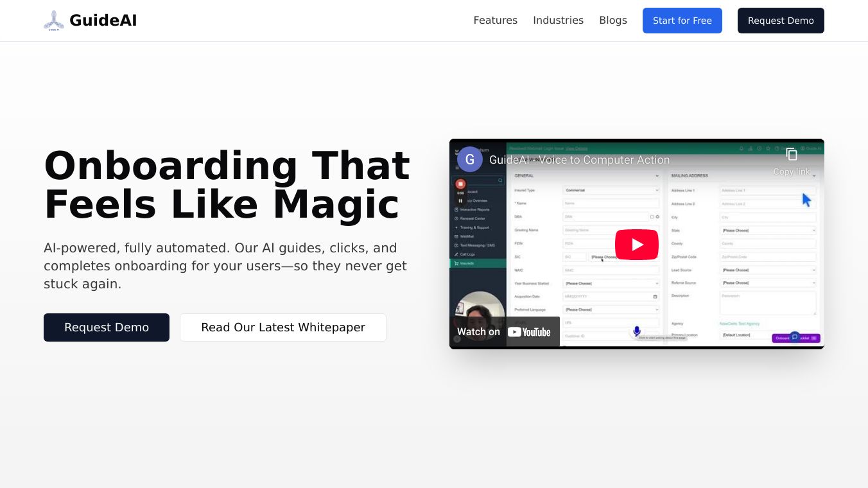The height and width of the screenshot is (488, 868).
Task: Click the GuideAI brand name
Action: coord(103,21)
